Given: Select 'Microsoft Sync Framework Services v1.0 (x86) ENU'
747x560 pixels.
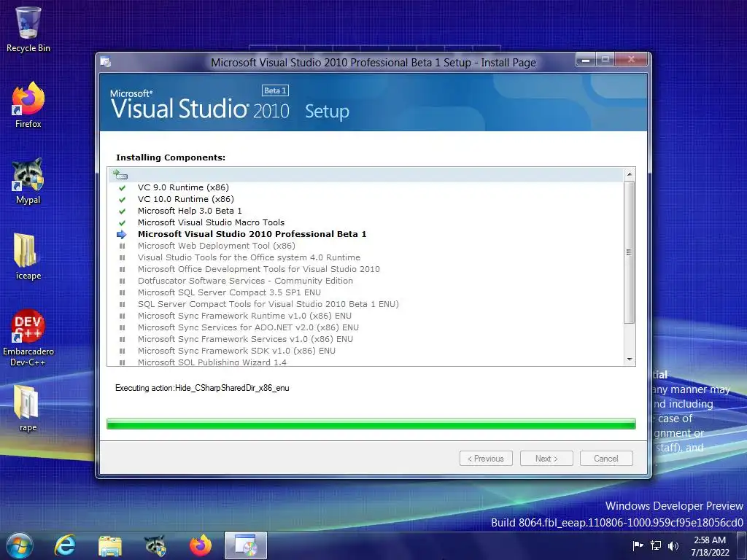Looking at the screenshot, I should point(245,339).
